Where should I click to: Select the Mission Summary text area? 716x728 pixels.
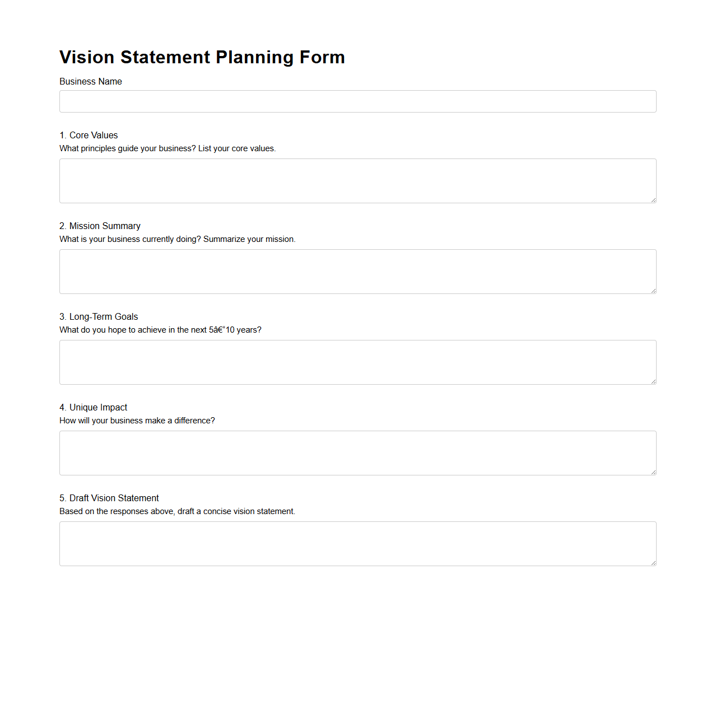pyautogui.click(x=357, y=272)
